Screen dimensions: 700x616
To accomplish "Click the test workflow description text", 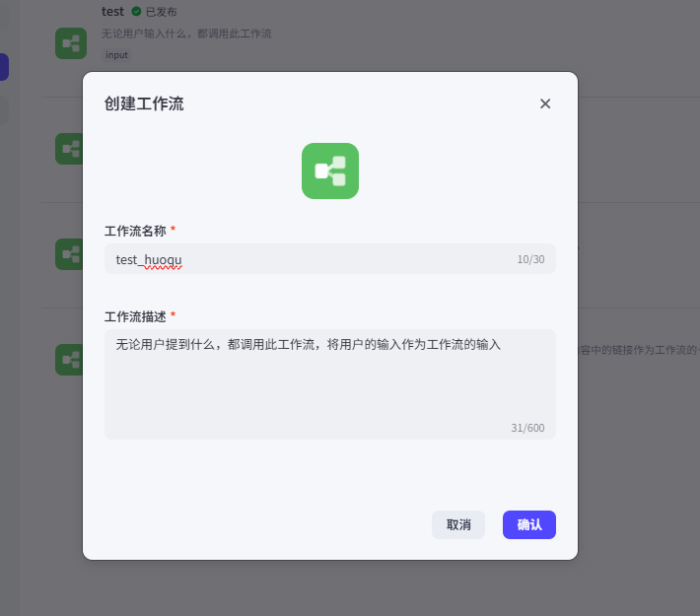I will tap(186, 34).
